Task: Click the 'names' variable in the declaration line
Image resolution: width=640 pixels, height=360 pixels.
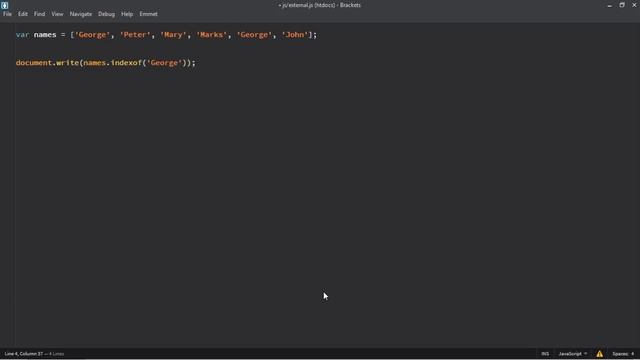Action: coord(45,35)
